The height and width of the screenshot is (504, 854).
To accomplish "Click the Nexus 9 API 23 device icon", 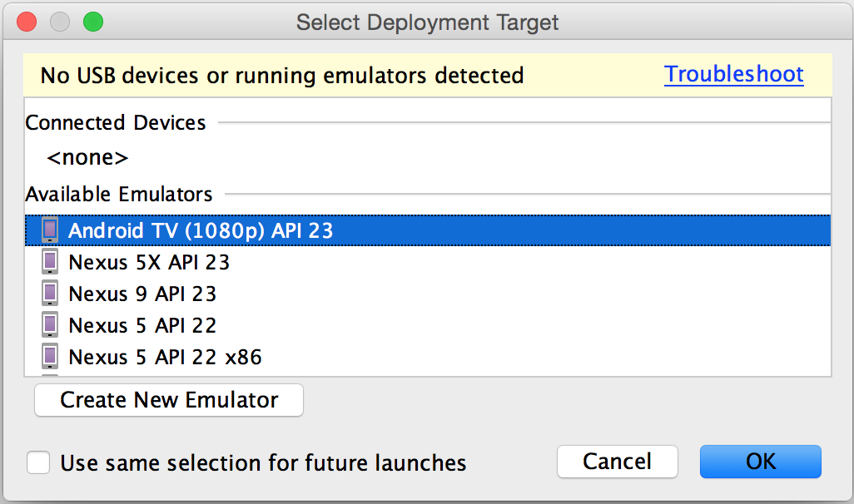I will [50, 294].
